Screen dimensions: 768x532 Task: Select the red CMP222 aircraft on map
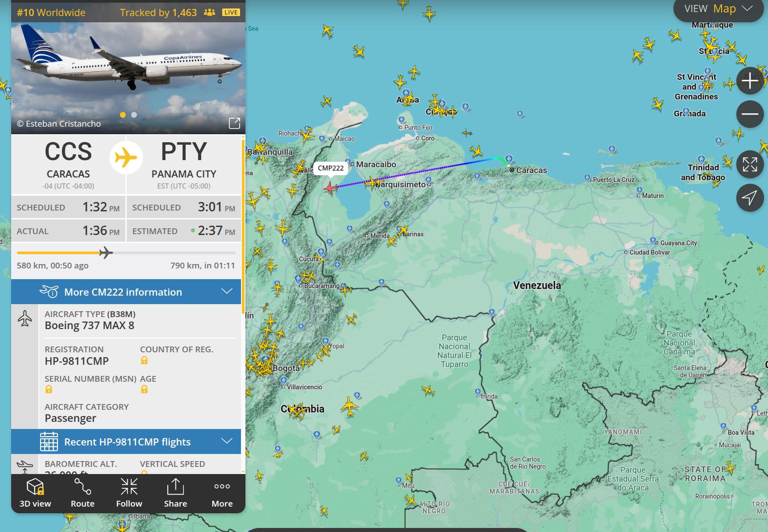[x=330, y=188]
